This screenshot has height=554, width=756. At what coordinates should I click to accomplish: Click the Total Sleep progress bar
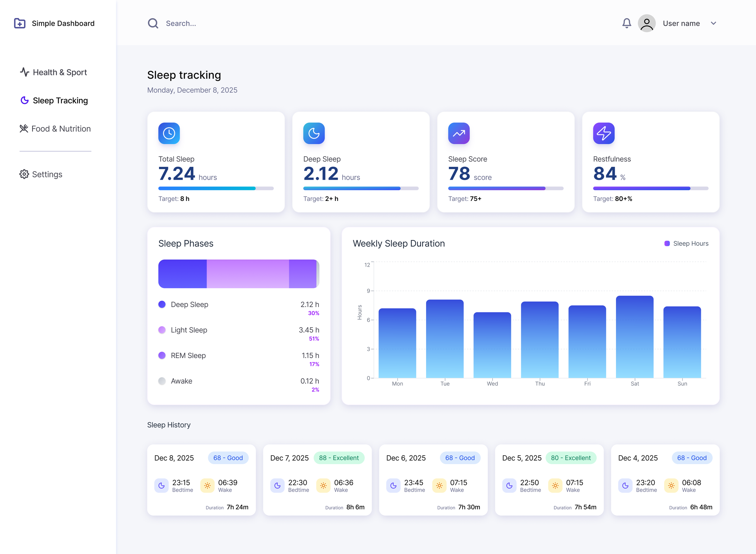216,188
